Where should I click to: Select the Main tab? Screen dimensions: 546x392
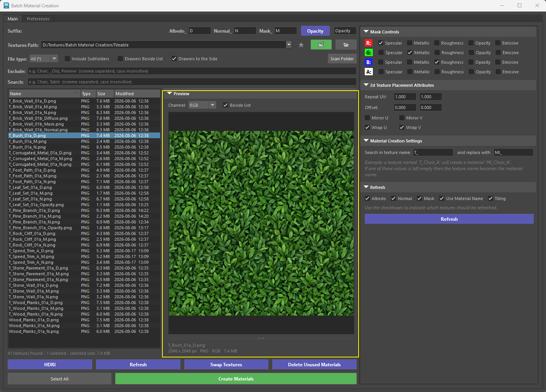[x=13, y=19]
